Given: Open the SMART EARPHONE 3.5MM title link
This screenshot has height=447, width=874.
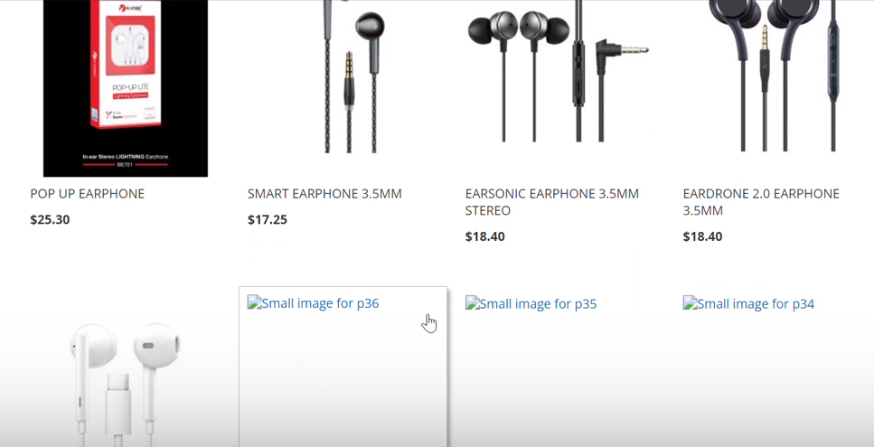Looking at the screenshot, I should coord(324,193).
